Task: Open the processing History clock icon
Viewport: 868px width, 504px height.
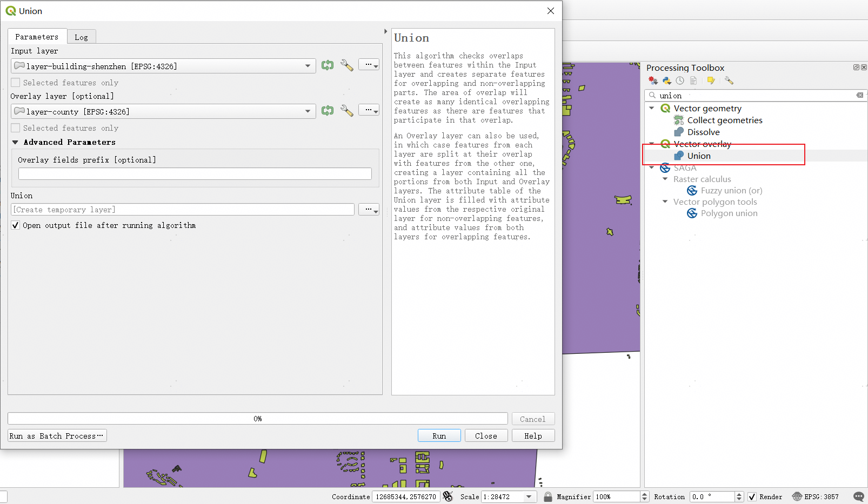Action: pyautogui.click(x=680, y=80)
